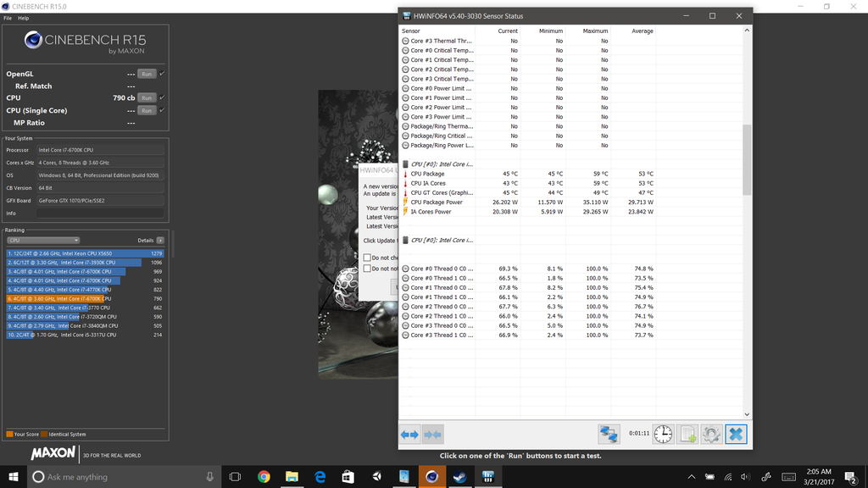The image size is (868, 488).
Task: Launch Google Chrome from the taskbar
Action: [x=264, y=476]
